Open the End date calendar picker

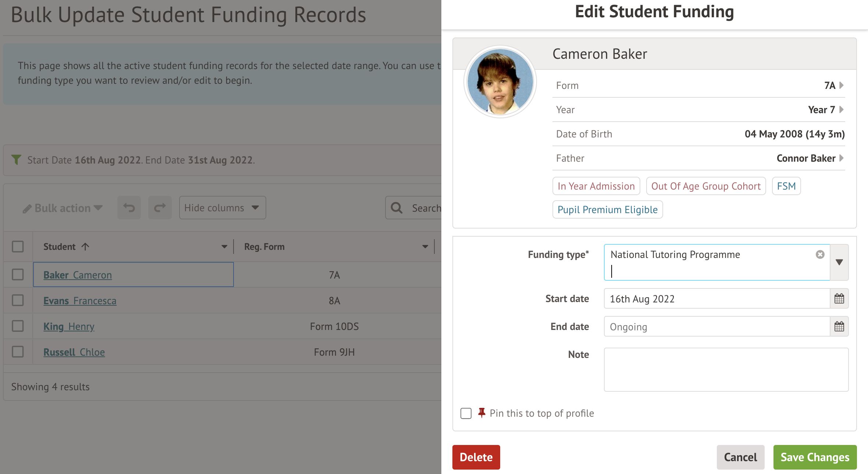(839, 327)
